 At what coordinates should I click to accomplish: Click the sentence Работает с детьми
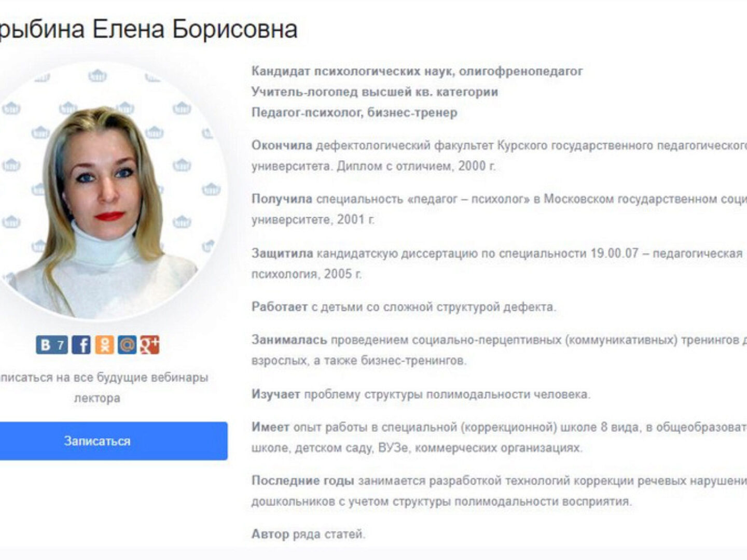pyautogui.click(x=404, y=307)
